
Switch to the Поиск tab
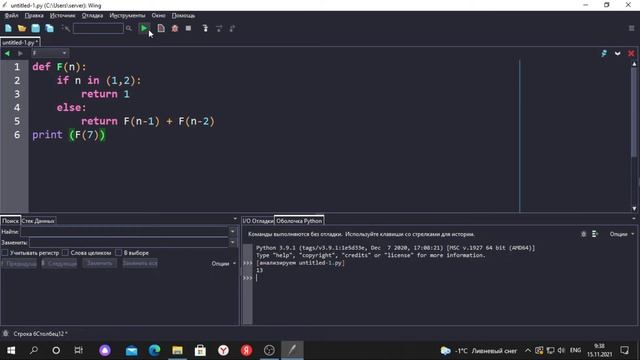(x=10, y=221)
